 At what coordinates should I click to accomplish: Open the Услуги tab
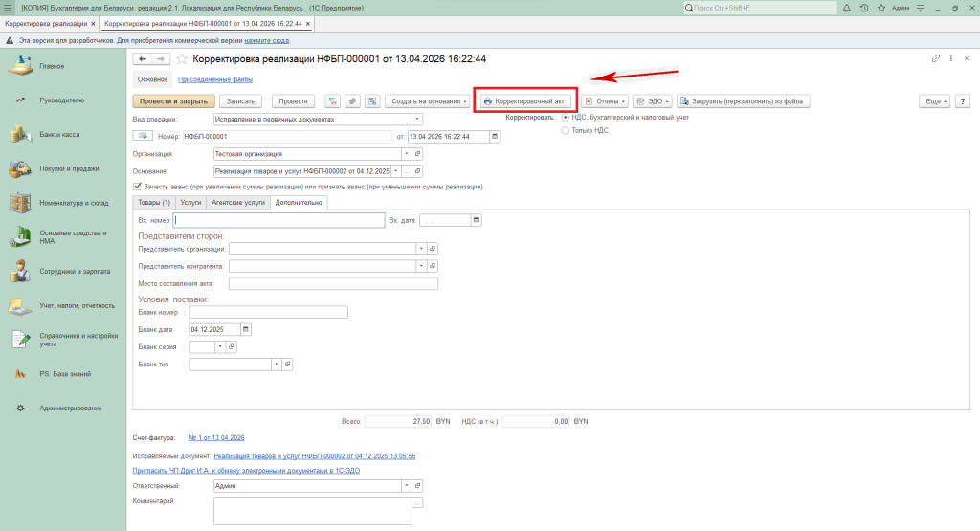190,203
